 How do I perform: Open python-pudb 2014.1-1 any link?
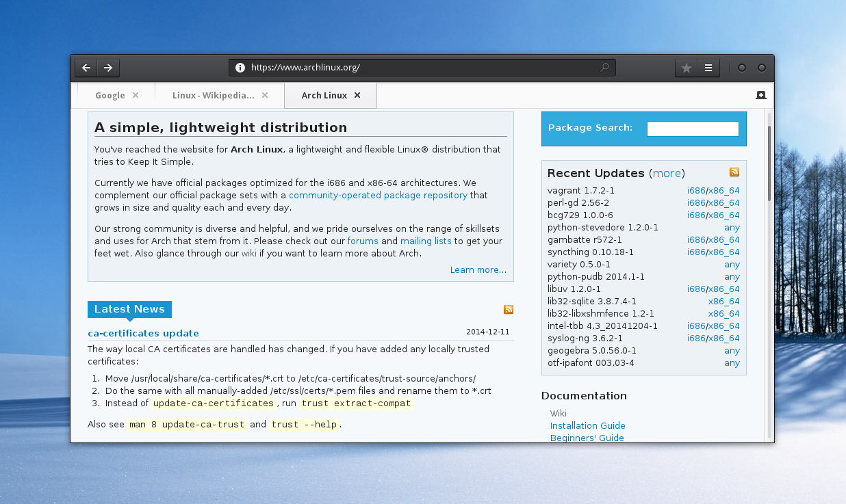point(732,277)
